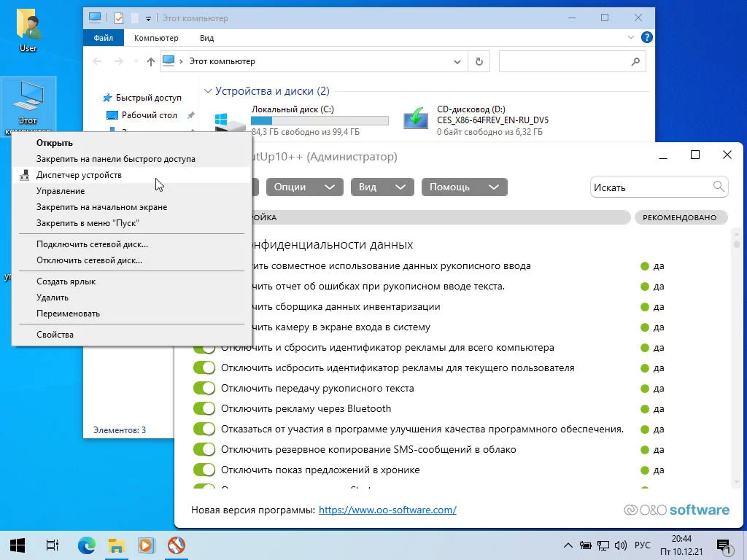Open volume speaker tray icon
This screenshot has width=747, height=560.
point(620,545)
